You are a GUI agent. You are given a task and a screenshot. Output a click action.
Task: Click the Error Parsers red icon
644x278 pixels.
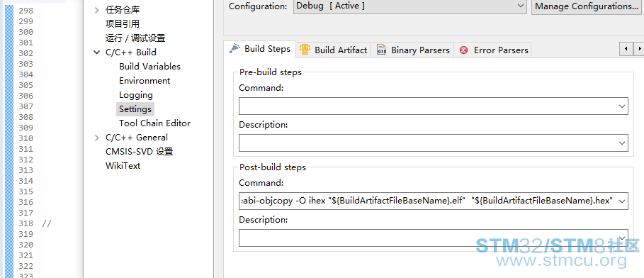(x=464, y=50)
